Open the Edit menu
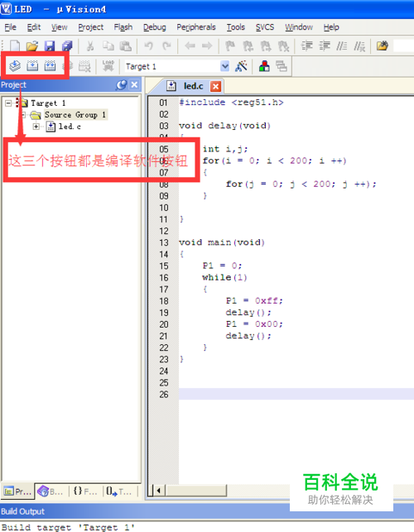Image resolution: width=414 pixels, height=532 pixels. point(34,27)
